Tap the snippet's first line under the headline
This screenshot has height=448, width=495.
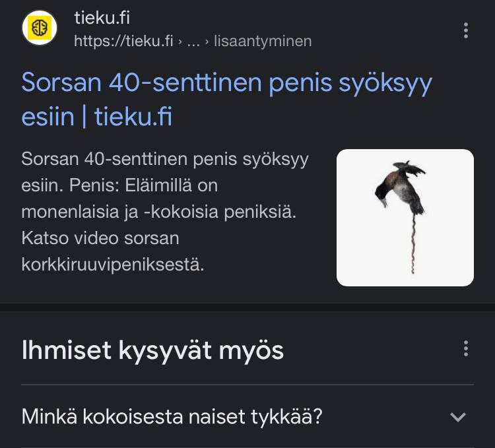(x=164, y=160)
